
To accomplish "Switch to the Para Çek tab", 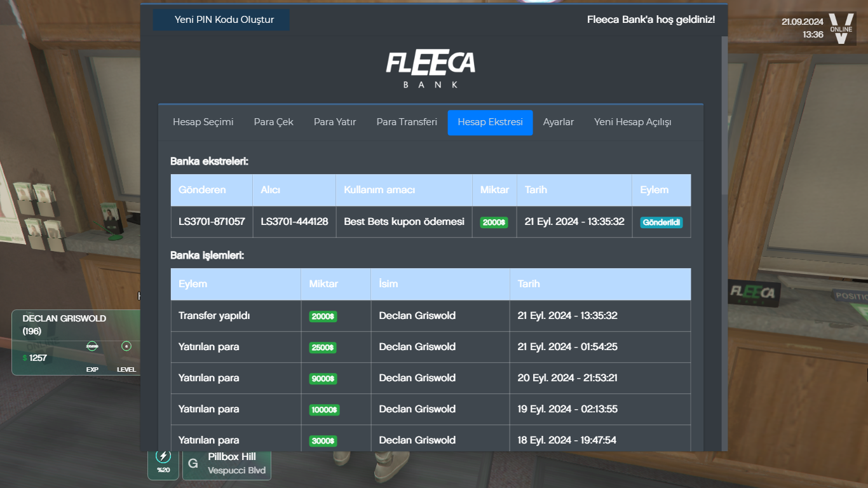I will (x=274, y=122).
